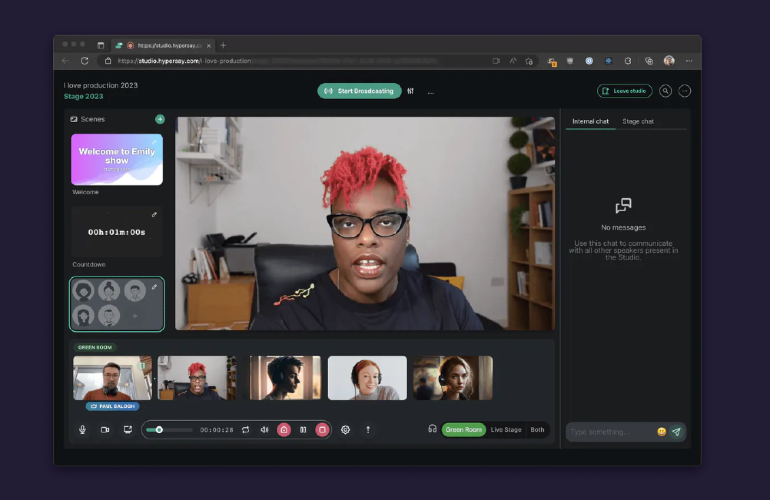Screen dimensions: 770x500
Task: Open the settings gear in the bottom toolbar
Action: pyautogui.click(x=346, y=430)
